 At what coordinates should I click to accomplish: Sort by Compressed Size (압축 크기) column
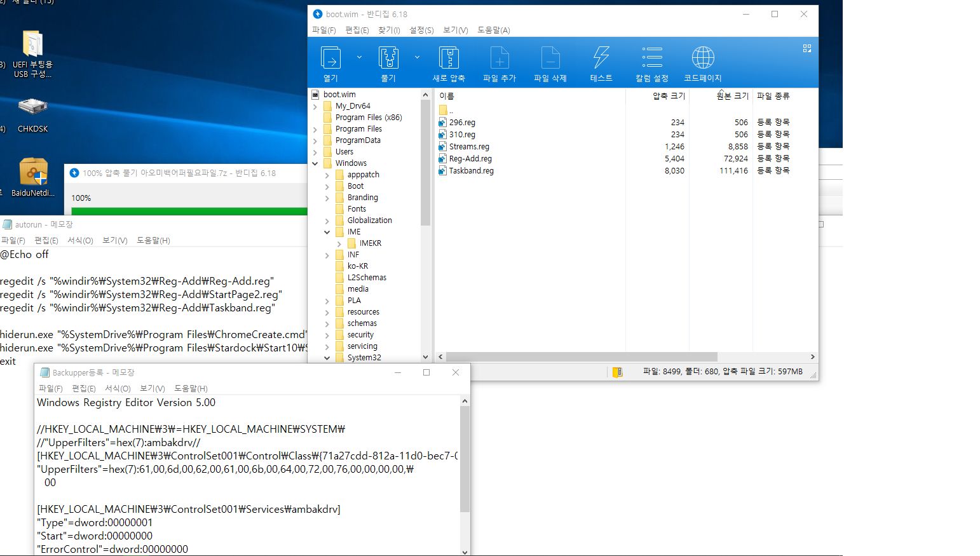[x=669, y=96]
